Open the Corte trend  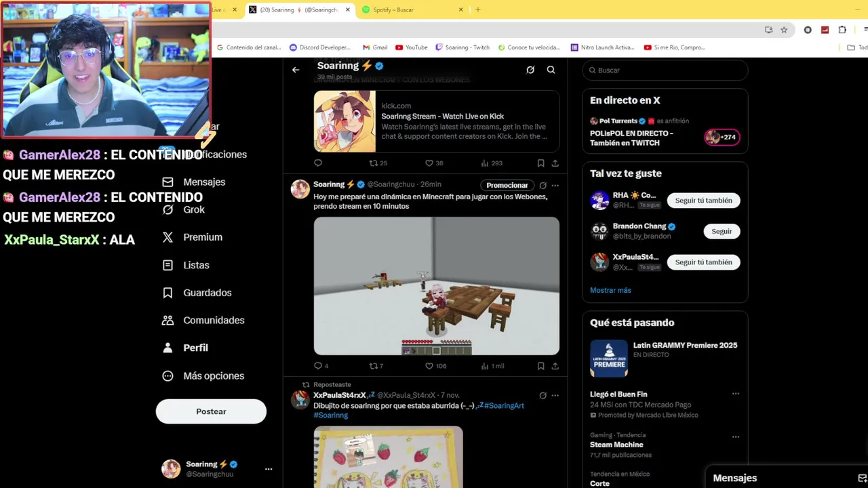tap(599, 483)
